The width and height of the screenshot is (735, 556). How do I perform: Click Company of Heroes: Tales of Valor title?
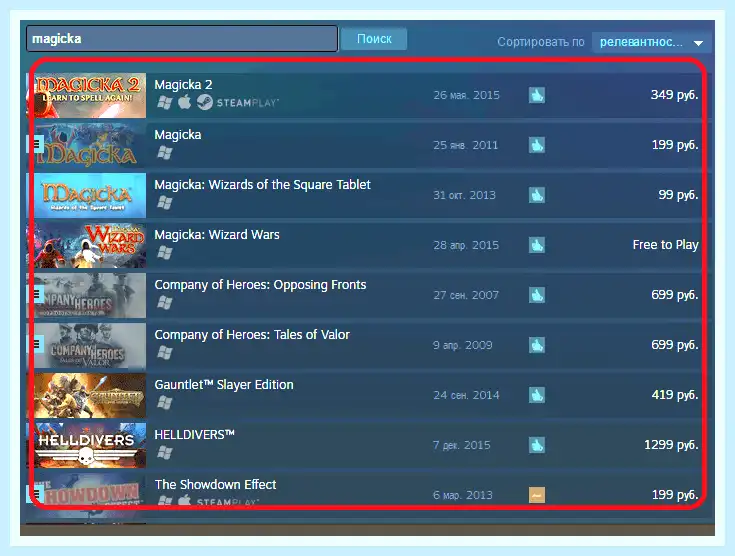(x=252, y=335)
